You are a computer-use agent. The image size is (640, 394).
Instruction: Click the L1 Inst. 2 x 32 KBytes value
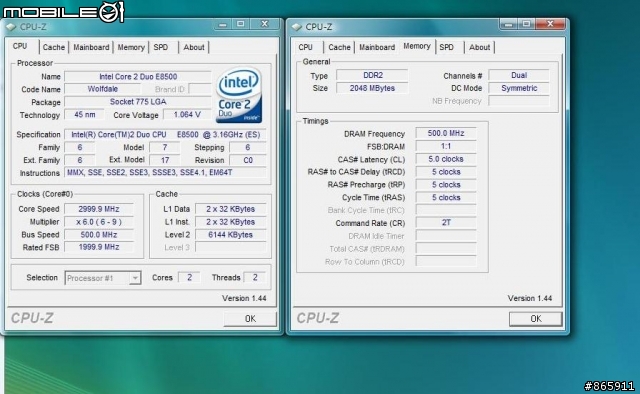point(230,222)
